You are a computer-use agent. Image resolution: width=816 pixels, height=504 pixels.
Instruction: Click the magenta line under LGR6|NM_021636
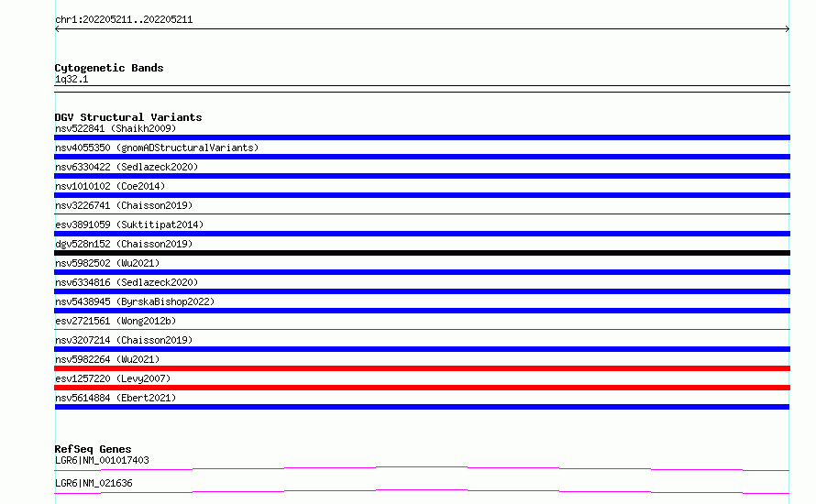[x=422, y=491]
